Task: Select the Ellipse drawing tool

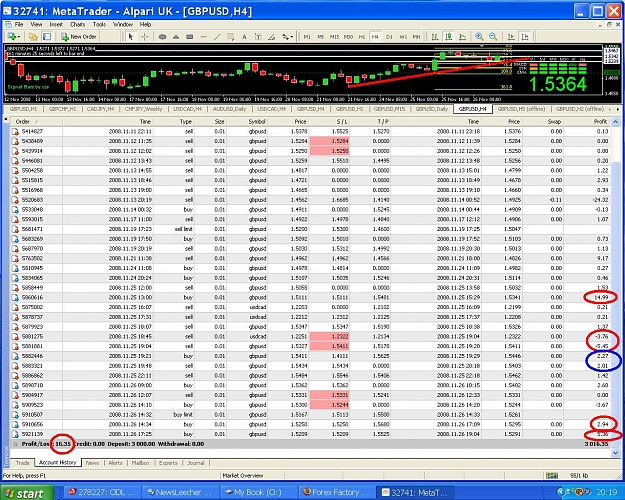Action: 162,37
